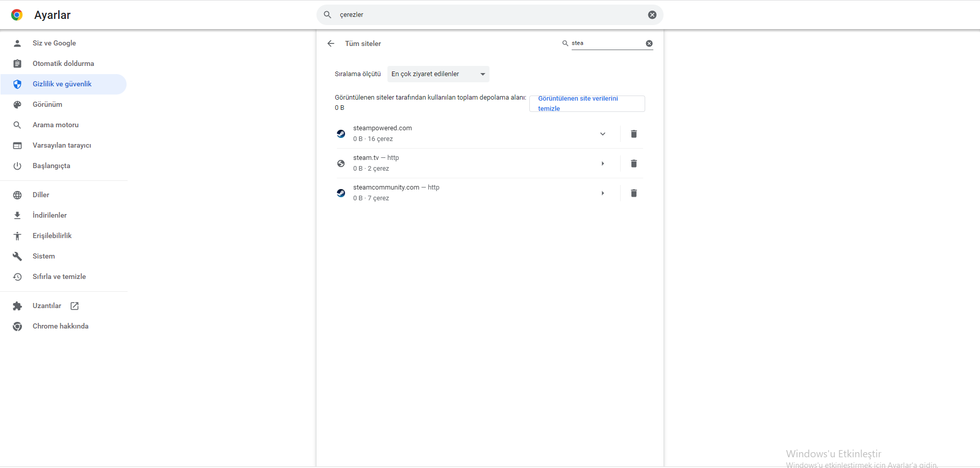Click the settings search magnifier icon

[x=328, y=15]
